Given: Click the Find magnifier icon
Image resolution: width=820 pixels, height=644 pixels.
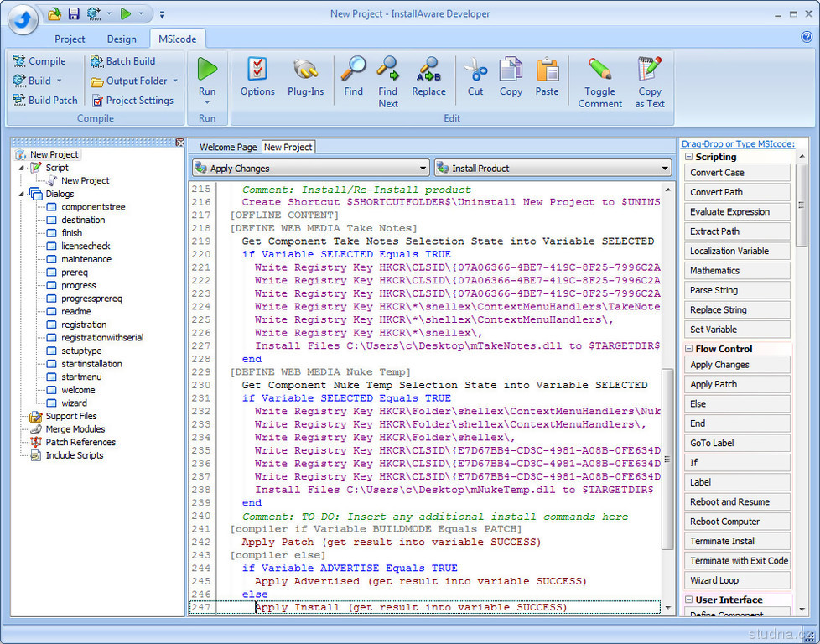Looking at the screenshot, I should 354,70.
